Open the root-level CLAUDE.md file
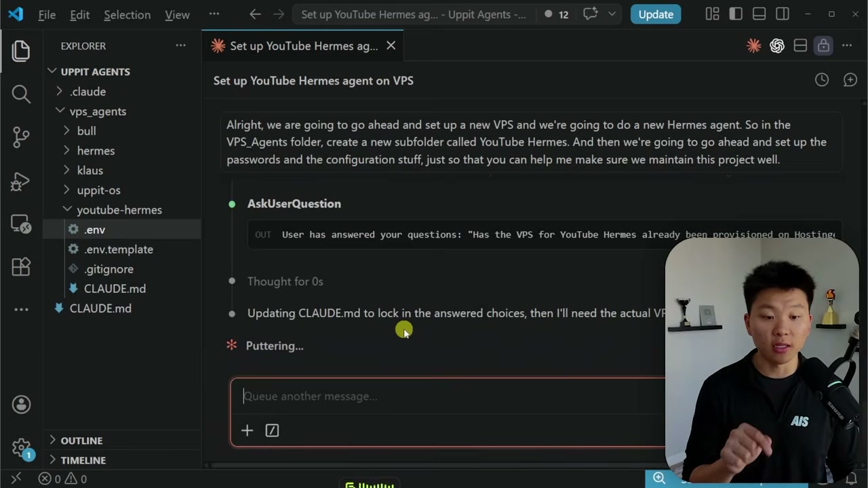868x488 pixels. (x=122, y=308)
